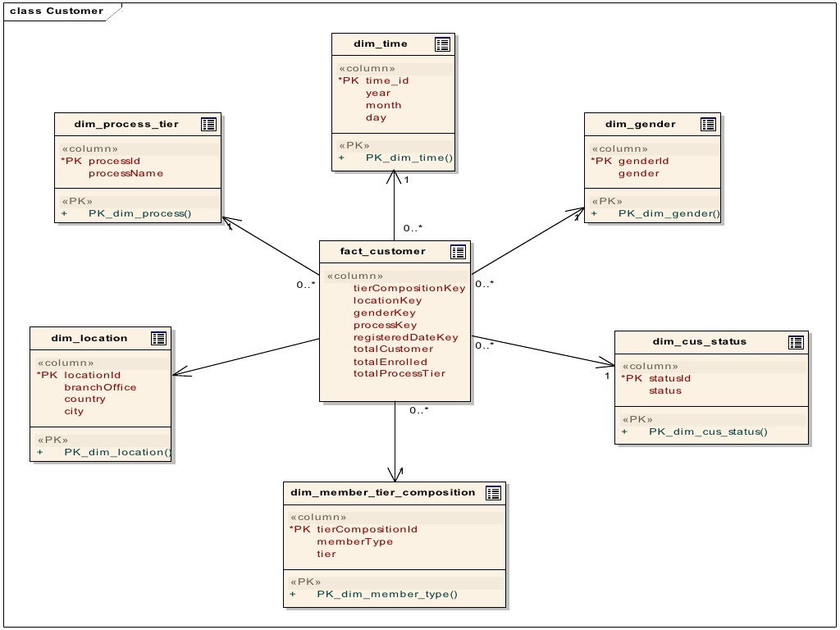Click the «PK» stereotype in dim_time
The height and width of the screenshot is (630, 840).
[x=354, y=146]
